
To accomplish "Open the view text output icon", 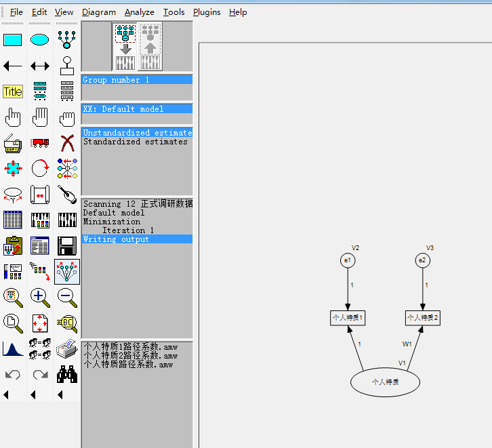I will [x=40, y=245].
